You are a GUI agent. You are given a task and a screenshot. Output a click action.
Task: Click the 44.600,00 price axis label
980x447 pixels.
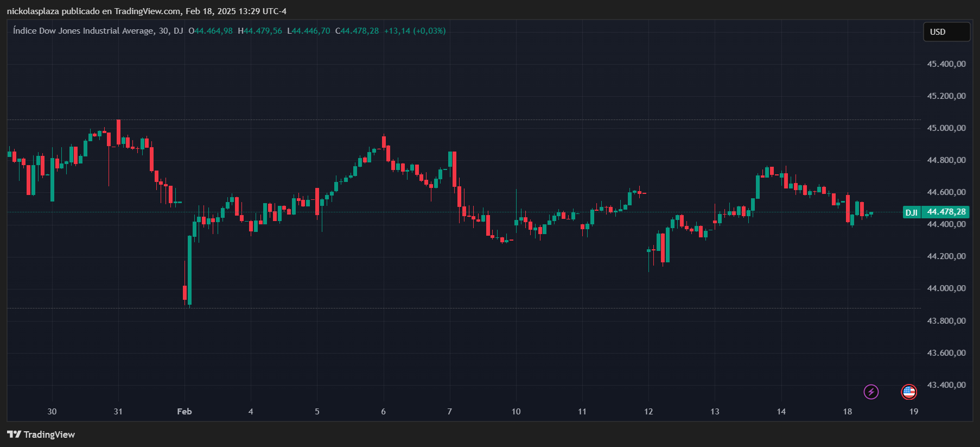point(946,192)
